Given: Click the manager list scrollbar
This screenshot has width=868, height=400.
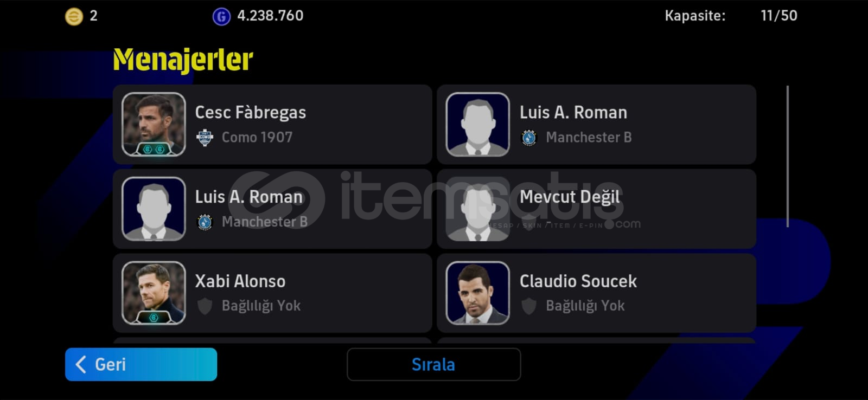Looking at the screenshot, I should pos(787,156).
